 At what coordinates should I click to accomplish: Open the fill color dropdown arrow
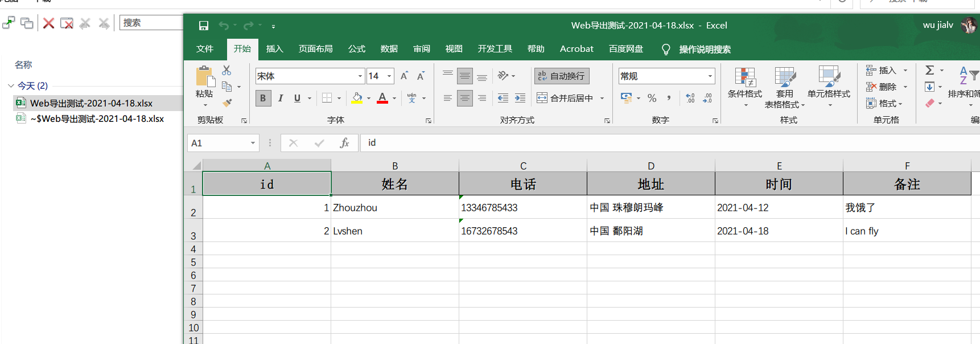coord(369,98)
